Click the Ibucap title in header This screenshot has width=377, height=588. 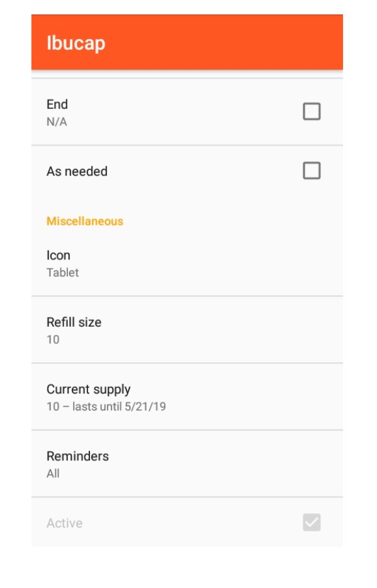click(76, 42)
